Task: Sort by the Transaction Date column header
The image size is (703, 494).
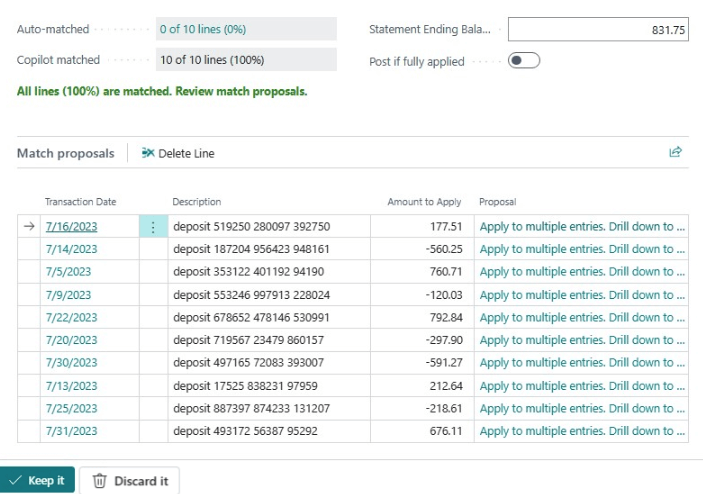Action: click(x=80, y=202)
